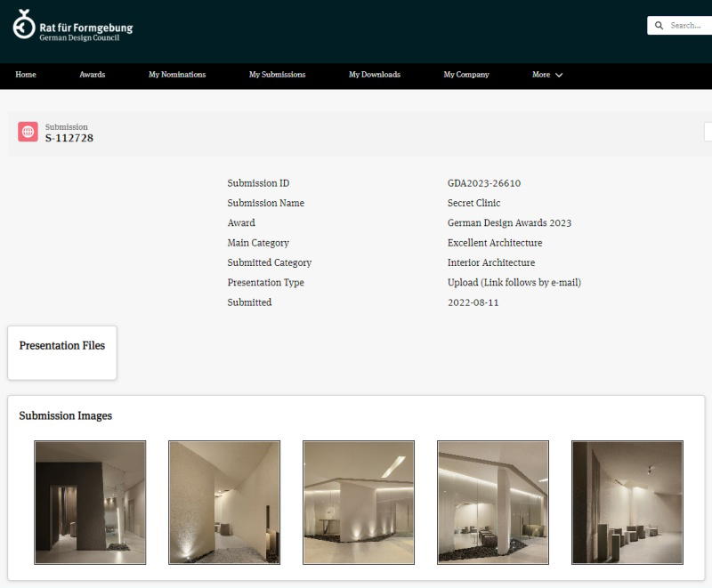
Task: Click the Rat für Formgebung logo
Action: pos(73,26)
